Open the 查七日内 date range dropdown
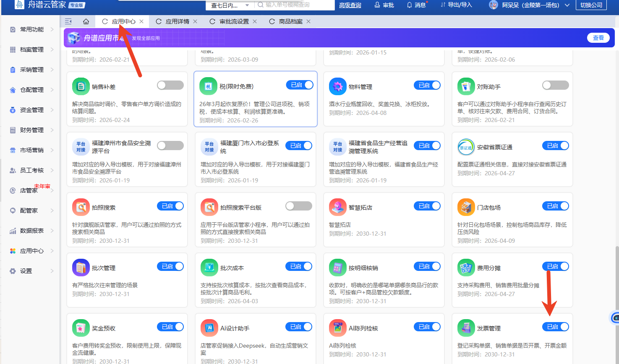The image size is (619, 364). [x=229, y=5]
